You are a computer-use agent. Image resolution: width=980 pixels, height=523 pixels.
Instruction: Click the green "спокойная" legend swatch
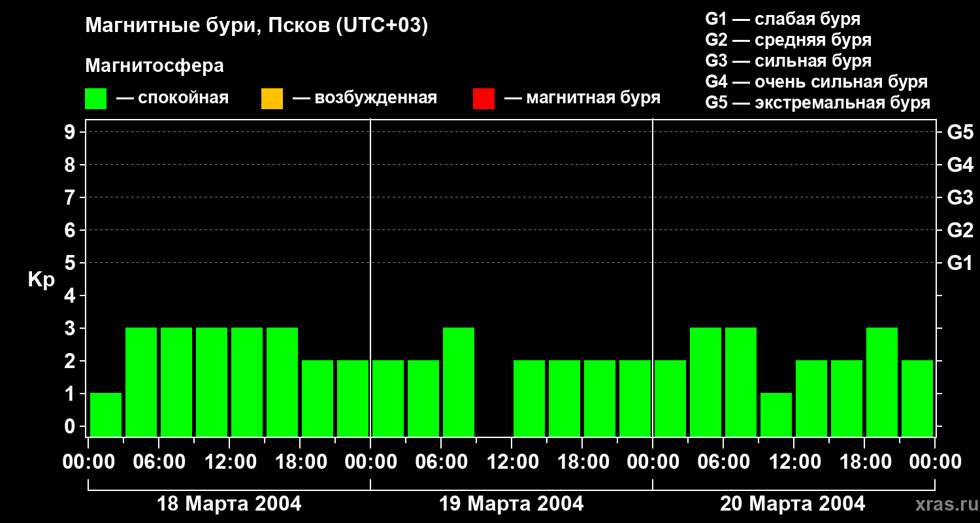coord(95,99)
